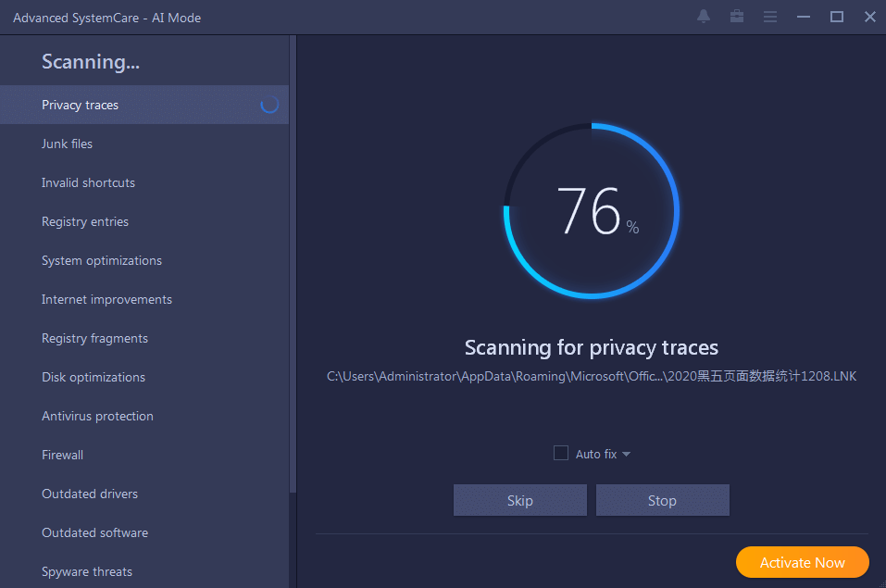Viewport: 886px width, 588px height.
Task: Click the Scanning for privacy traces heading
Action: [592, 347]
